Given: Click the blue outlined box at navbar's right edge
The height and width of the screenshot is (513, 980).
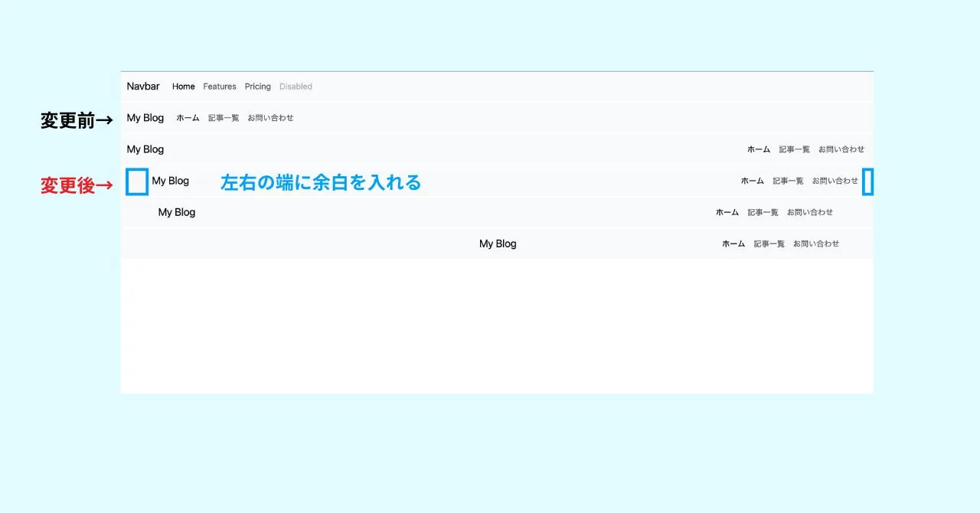Looking at the screenshot, I should (867, 182).
